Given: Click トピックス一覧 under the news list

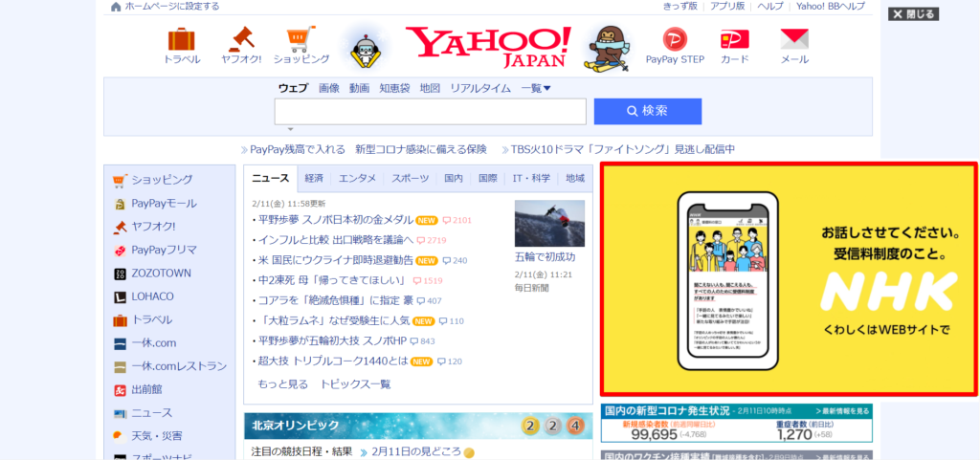Looking at the screenshot, I should click(x=356, y=384).
